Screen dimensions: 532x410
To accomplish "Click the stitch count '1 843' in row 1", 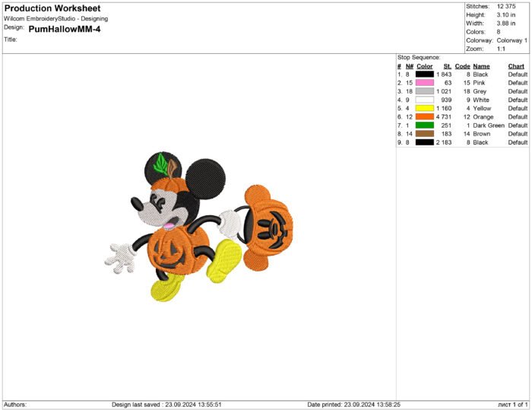I will click(444, 75).
